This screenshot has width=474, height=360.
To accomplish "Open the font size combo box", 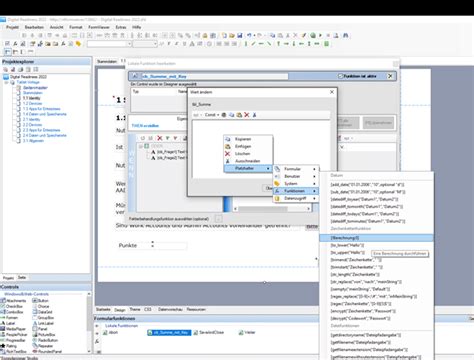I will [x=145, y=44].
